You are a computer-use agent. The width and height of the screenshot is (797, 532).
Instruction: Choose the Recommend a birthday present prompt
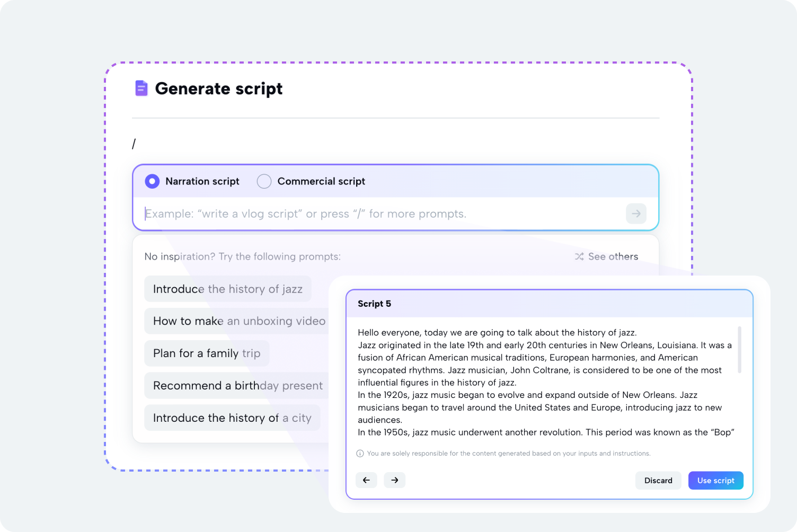coord(237,386)
